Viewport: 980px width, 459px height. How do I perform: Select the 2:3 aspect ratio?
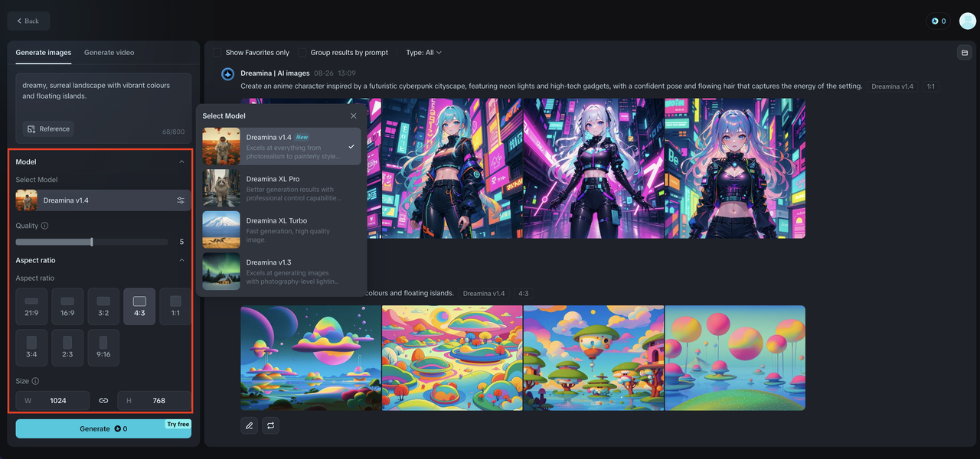click(x=67, y=347)
